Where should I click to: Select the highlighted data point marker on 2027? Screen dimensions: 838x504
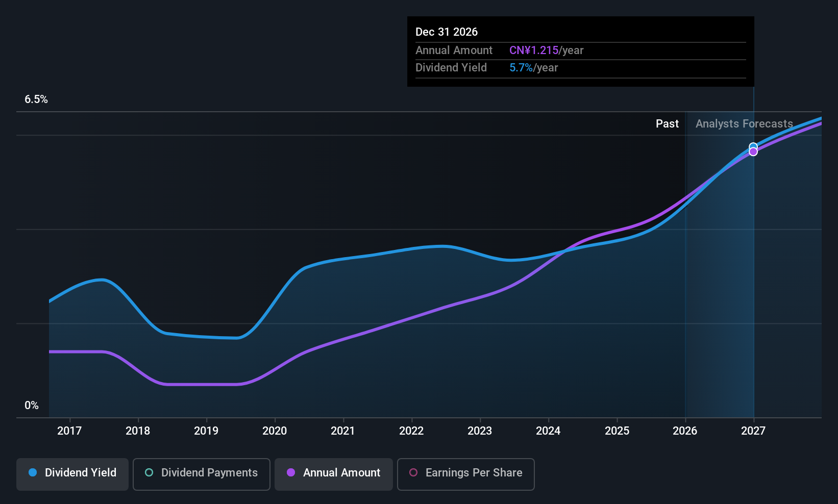point(753,146)
